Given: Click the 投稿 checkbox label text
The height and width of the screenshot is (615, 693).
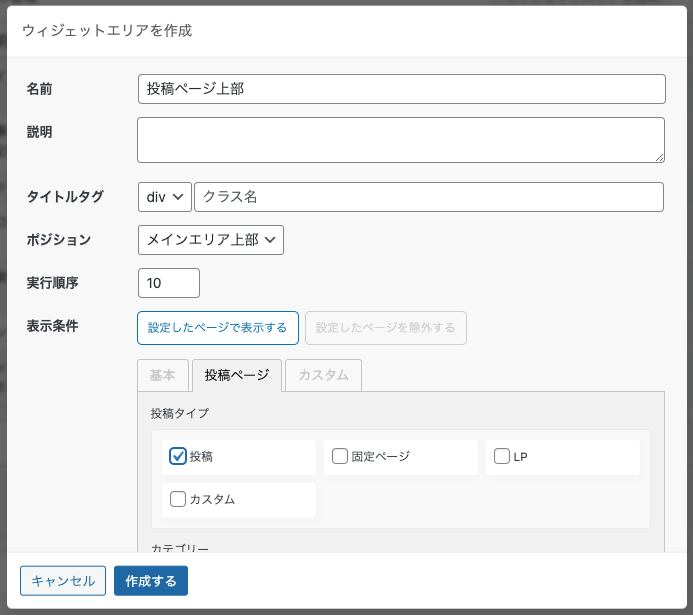Looking at the screenshot, I should tap(201, 456).
